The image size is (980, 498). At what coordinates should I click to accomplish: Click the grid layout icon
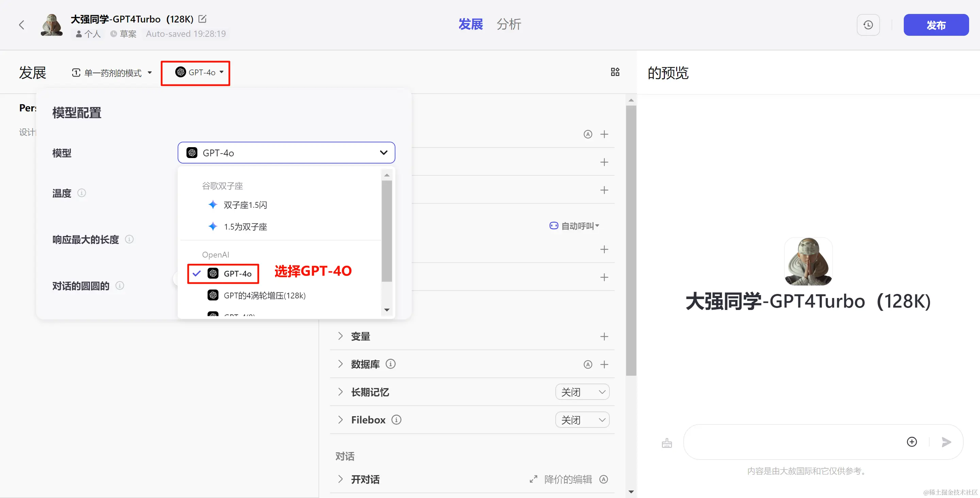(615, 72)
